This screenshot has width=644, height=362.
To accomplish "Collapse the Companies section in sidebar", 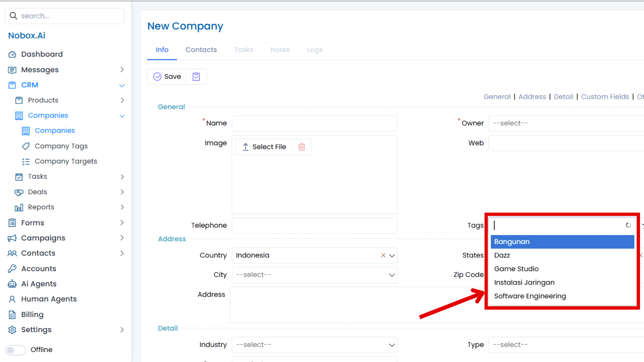I will click(x=122, y=116).
